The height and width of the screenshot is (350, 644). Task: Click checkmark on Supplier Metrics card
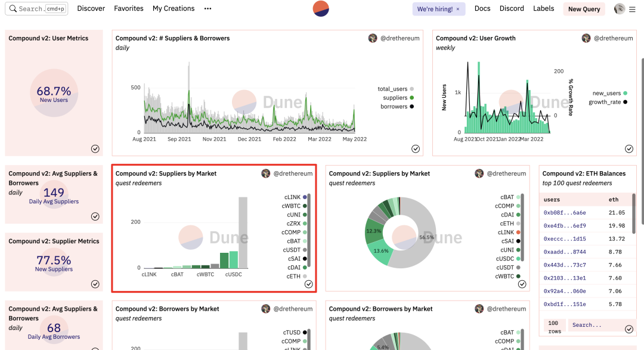pos(95,284)
